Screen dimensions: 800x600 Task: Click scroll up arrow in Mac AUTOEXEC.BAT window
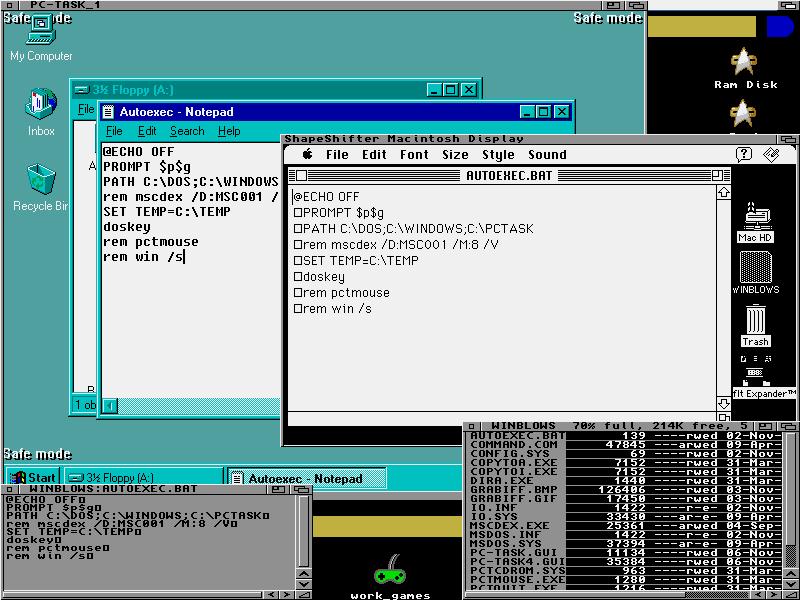click(723, 192)
